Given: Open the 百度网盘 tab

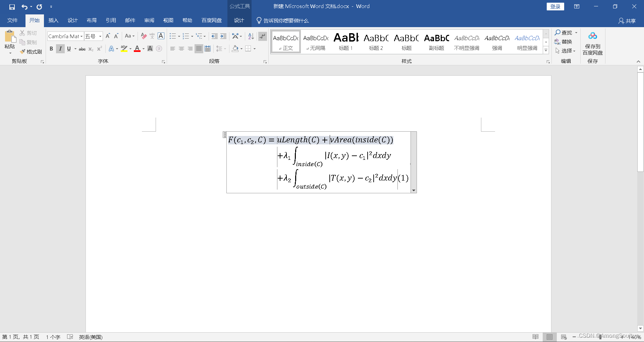Looking at the screenshot, I should [x=212, y=20].
